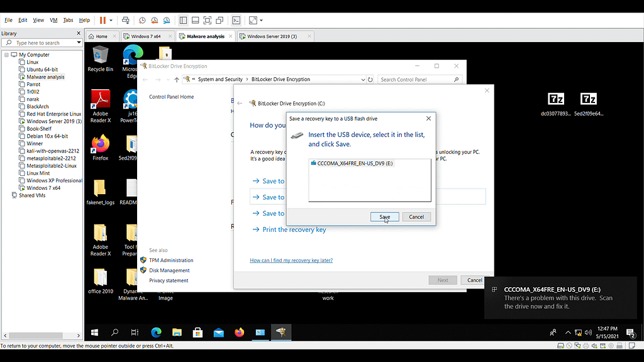Image resolution: width=644 pixels, height=362 pixels.
Task: Open Microsoft Edge from the taskbar
Action: click(x=156, y=332)
